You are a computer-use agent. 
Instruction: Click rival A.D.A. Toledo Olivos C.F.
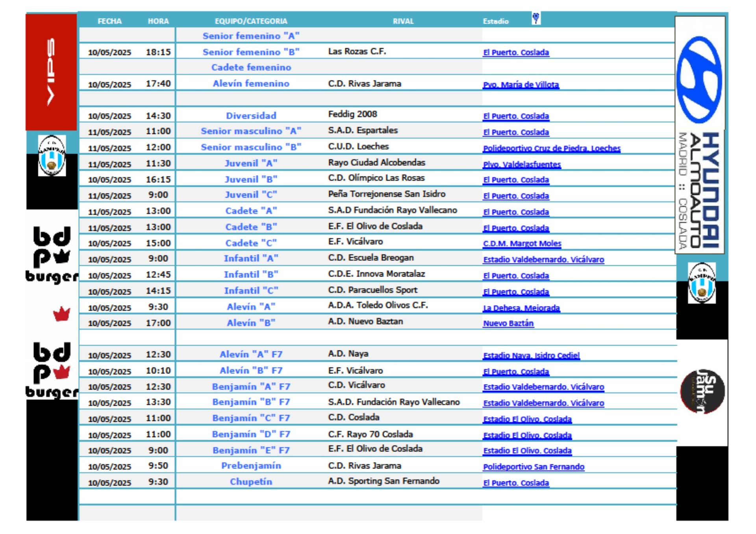(x=378, y=306)
